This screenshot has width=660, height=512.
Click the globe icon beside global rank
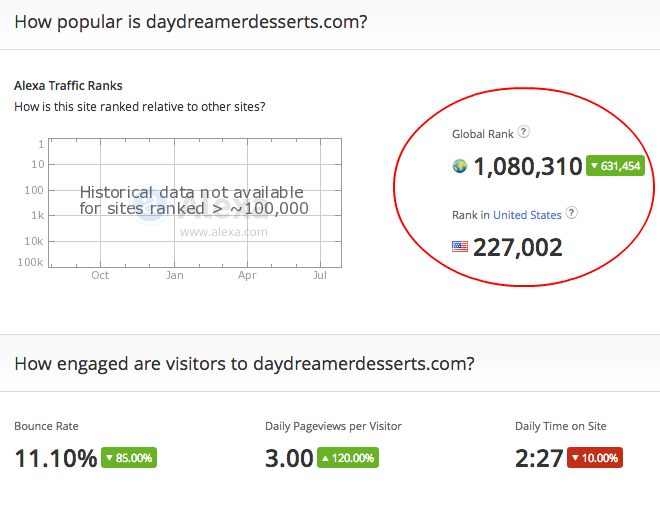(460, 166)
